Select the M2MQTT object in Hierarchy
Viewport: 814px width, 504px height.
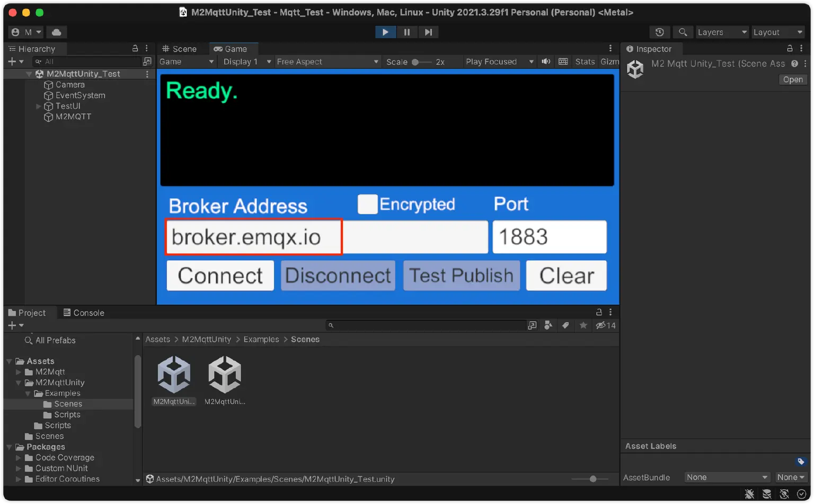click(x=73, y=117)
